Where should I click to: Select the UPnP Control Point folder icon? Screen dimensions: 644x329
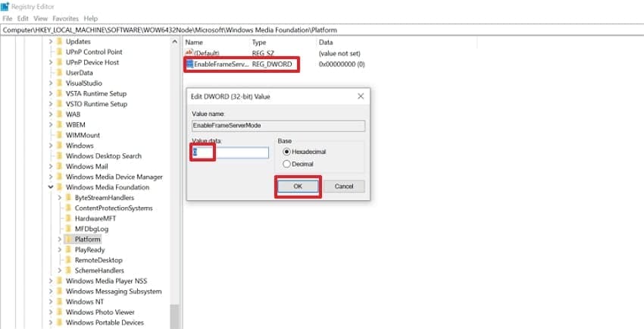(x=59, y=52)
